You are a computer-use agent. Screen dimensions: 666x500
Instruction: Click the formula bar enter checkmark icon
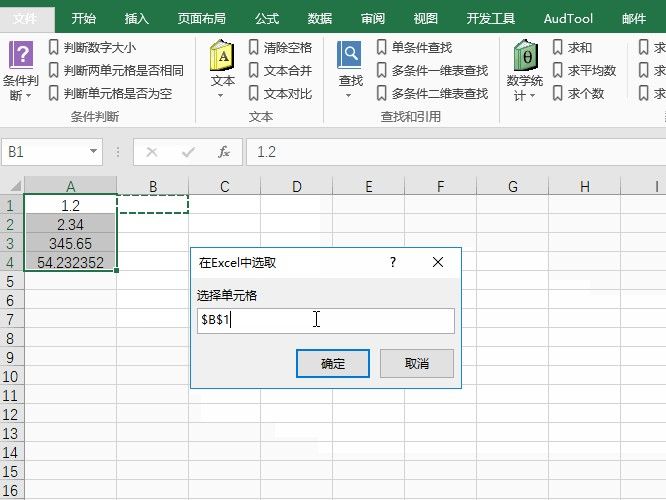point(188,152)
